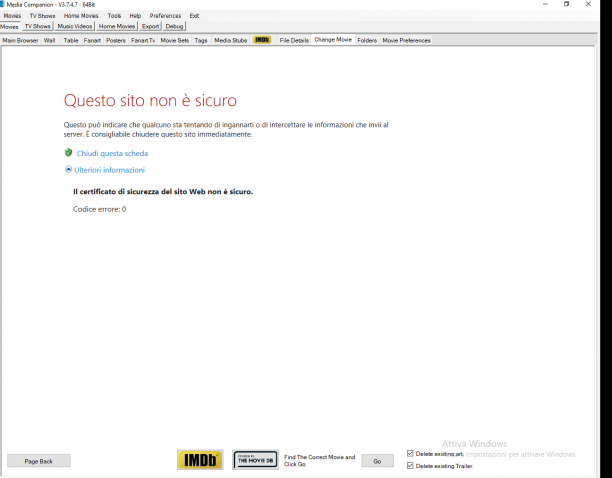Click the Page Back button
The image size is (612, 478).
tap(39, 461)
